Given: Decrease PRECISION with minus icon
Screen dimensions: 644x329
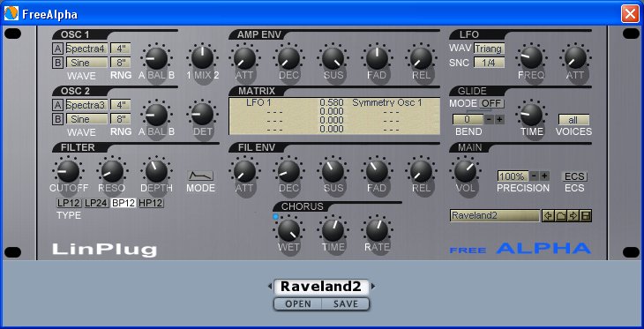Looking at the screenshot, I should (x=534, y=176).
